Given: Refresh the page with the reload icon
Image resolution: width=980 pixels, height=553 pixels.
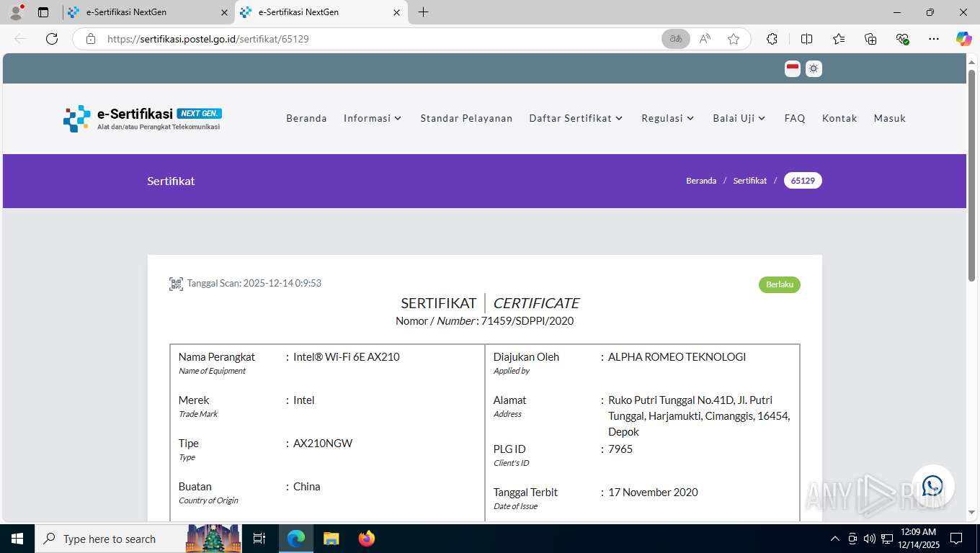Looking at the screenshot, I should (52, 39).
